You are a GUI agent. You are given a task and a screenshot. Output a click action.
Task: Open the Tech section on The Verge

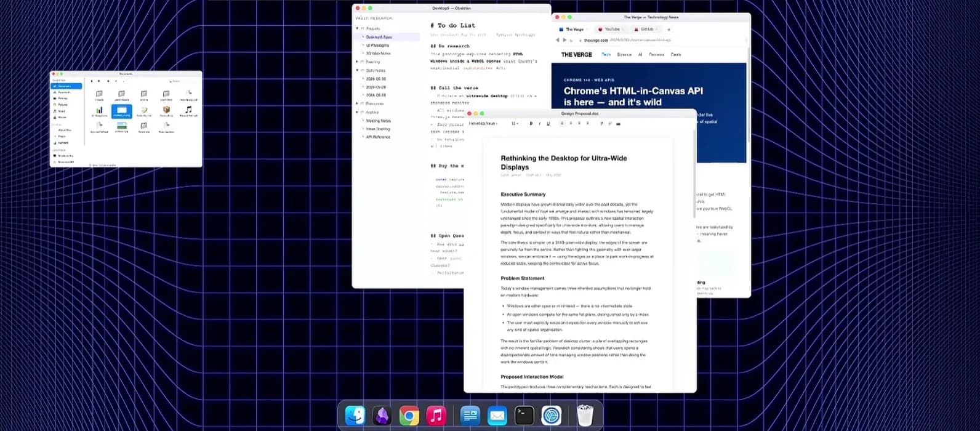(x=606, y=54)
